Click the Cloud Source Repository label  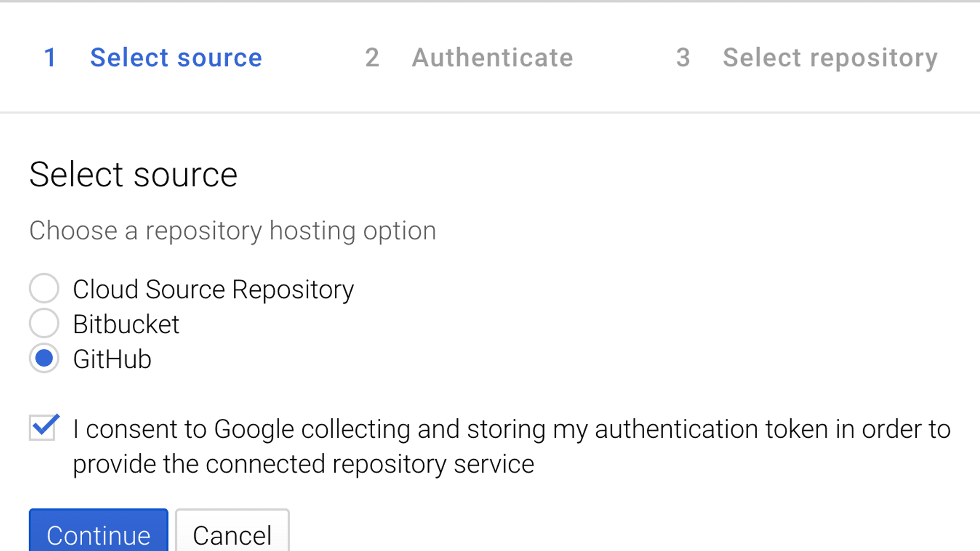[x=213, y=289]
